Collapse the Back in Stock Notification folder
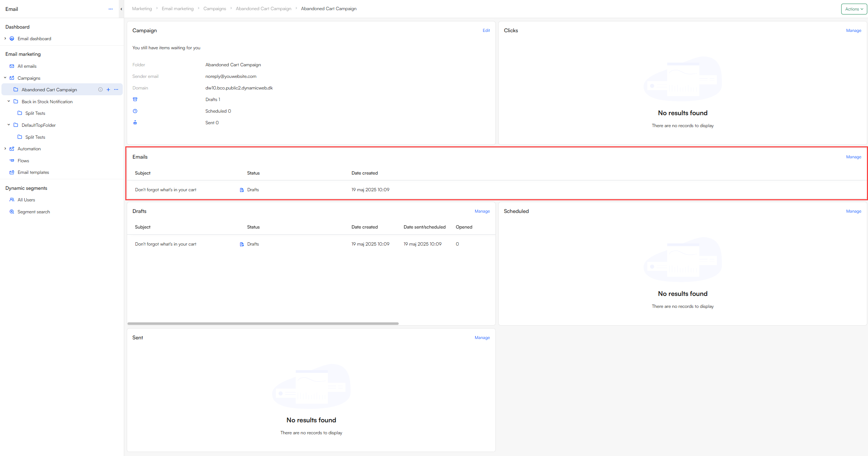 (x=9, y=102)
